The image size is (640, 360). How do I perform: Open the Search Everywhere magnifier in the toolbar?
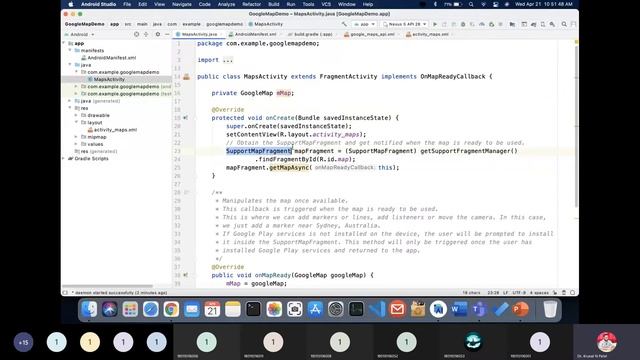(564, 24)
